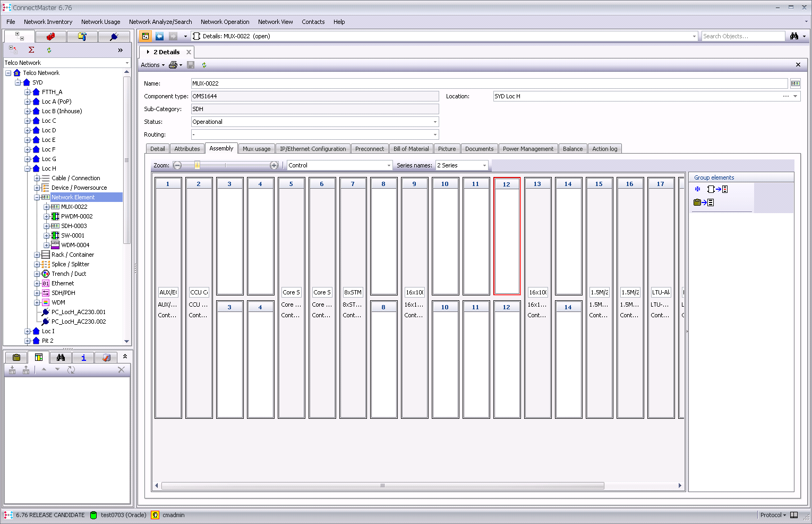The height and width of the screenshot is (524, 812).
Task: Expand the Cable / Connection node
Action: [37, 178]
